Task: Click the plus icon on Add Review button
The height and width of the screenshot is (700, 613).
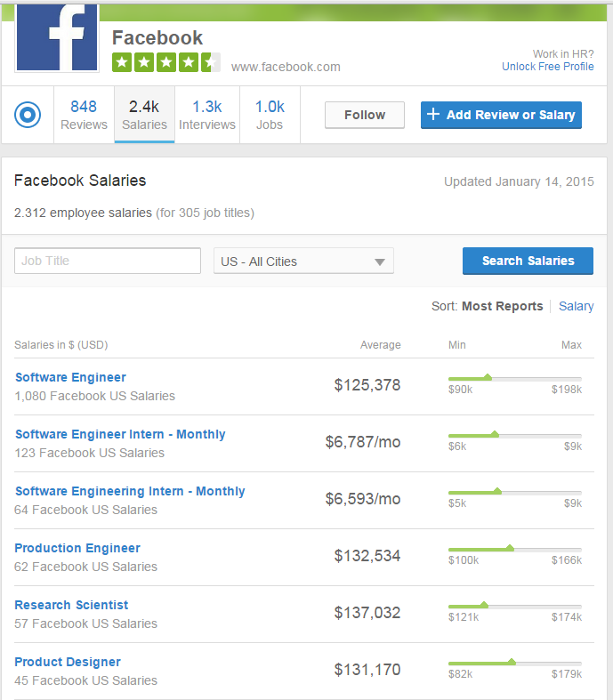Action: (x=433, y=115)
